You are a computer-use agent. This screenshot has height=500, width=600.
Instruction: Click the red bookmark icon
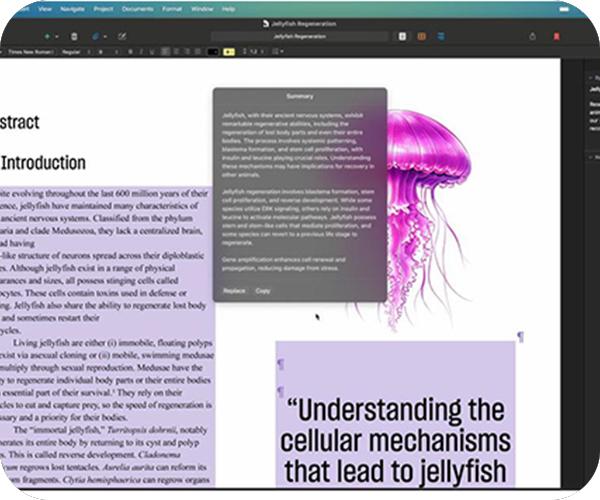pyautogui.click(x=557, y=36)
